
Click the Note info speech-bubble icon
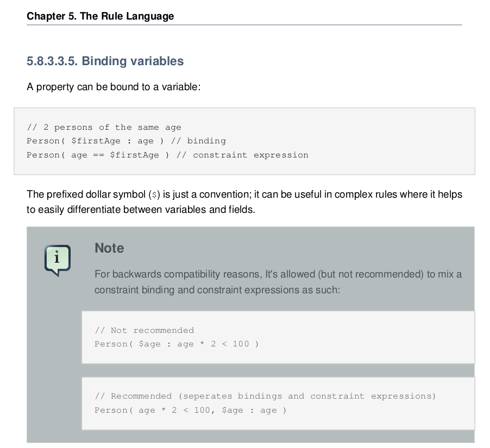point(57,260)
